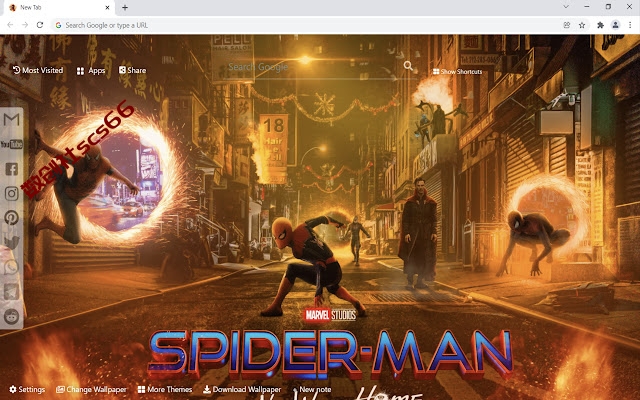Add a New note
The height and width of the screenshot is (400, 640).
[x=312, y=389]
